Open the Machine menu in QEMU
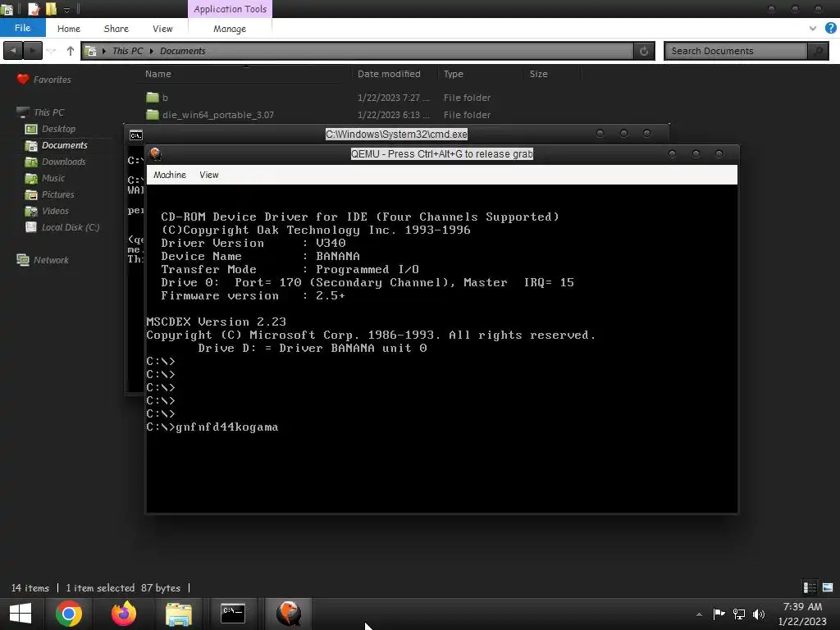 170,175
